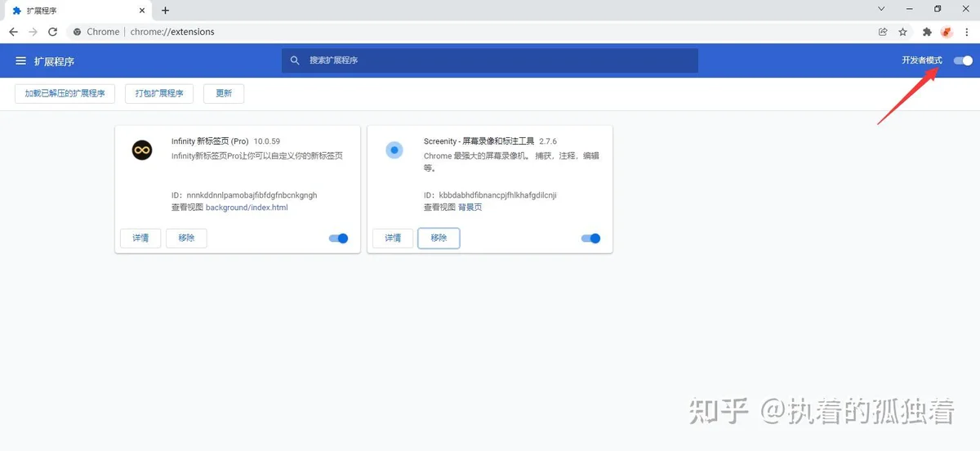Disable the Screenity extension
The height and width of the screenshot is (451, 980).
(x=590, y=239)
